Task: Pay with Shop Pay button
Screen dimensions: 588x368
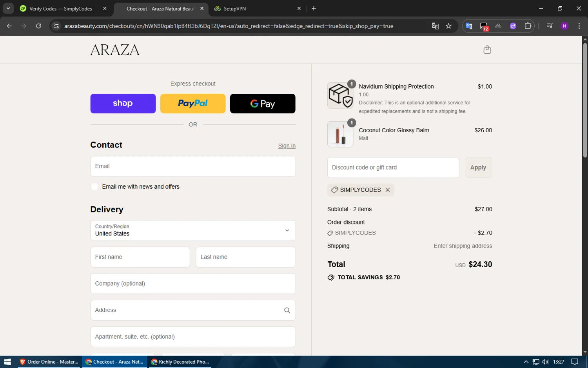Action: [123, 104]
